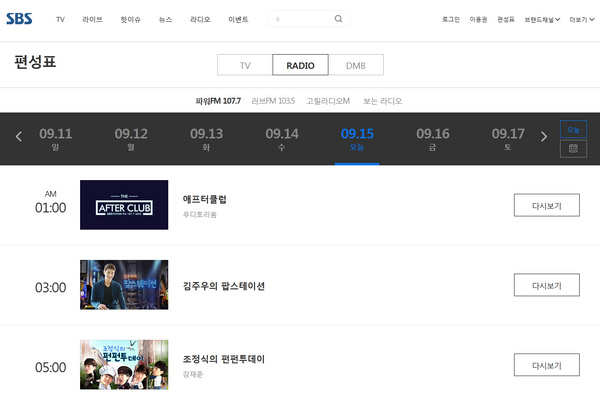Switch to TV schedule tab
This screenshot has height=393, width=600.
point(245,65)
